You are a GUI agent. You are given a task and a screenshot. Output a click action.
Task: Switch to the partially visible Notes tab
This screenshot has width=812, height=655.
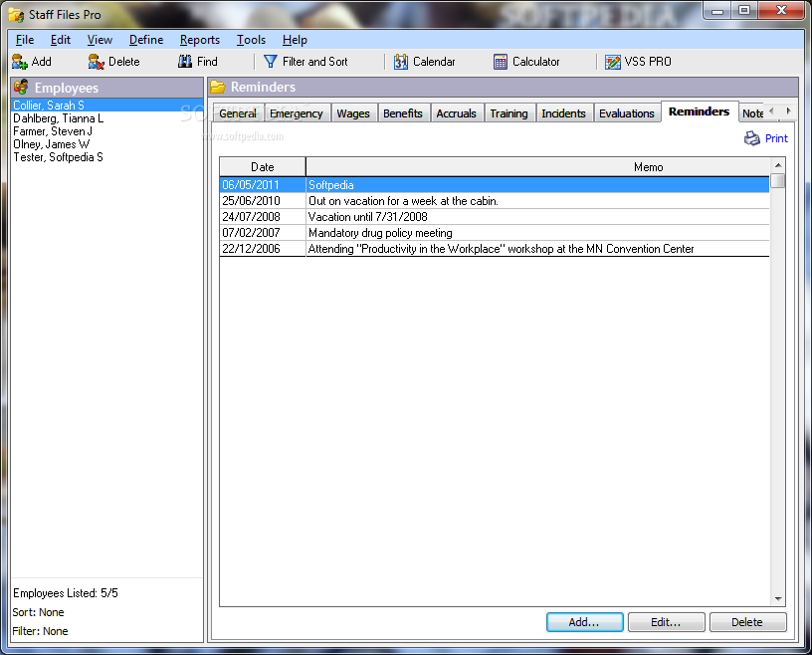point(752,113)
